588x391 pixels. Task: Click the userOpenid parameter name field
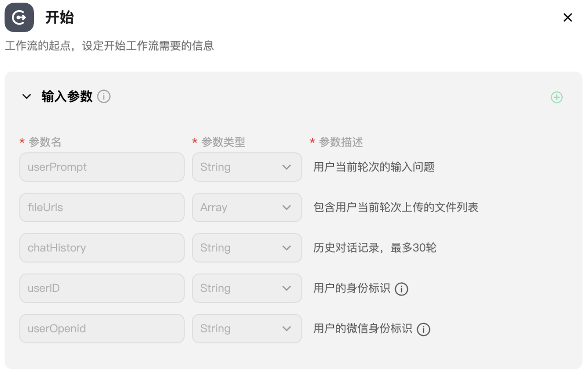(x=102, y=329)
